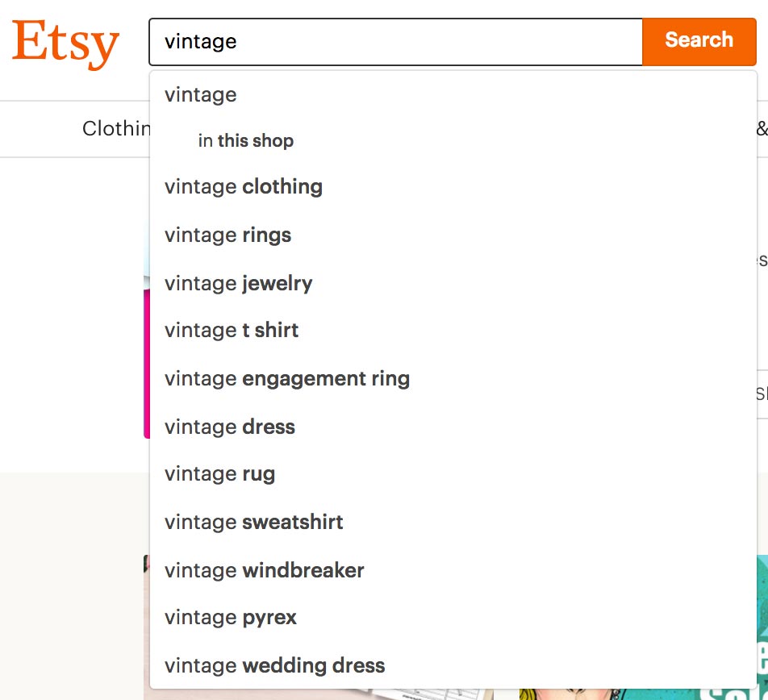The height and width of the screenshot is (700, 768).
Task: Pick the 'vintage pyrex' suggestion
Action: (453, 617)
